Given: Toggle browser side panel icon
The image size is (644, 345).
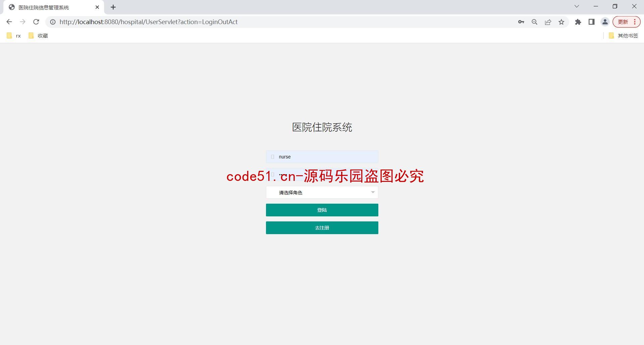Looking at the screenshot, I should 591,22.
